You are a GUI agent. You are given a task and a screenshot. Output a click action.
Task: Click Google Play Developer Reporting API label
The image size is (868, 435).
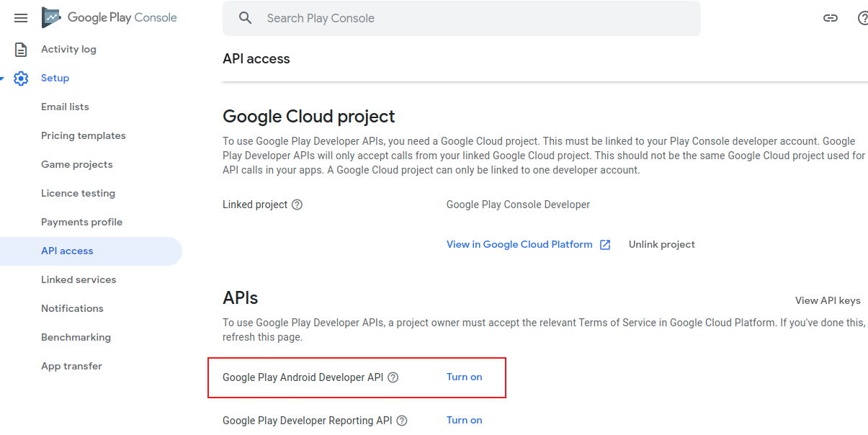point(308,421)
